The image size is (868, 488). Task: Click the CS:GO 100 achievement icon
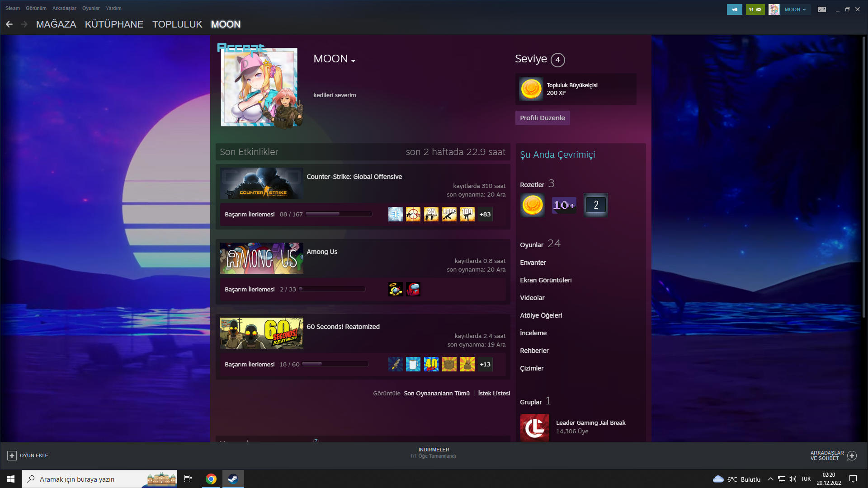[x=467, y=214]
